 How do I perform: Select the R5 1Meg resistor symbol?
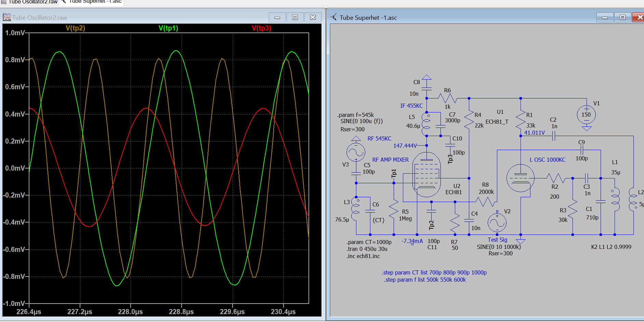tap(394, 209)
